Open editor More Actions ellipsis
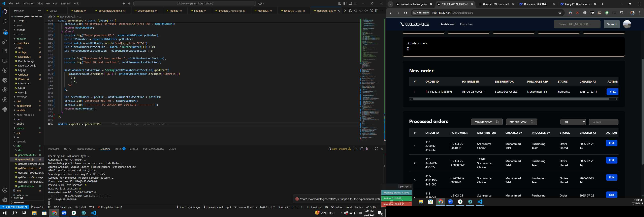 point(382,11)
